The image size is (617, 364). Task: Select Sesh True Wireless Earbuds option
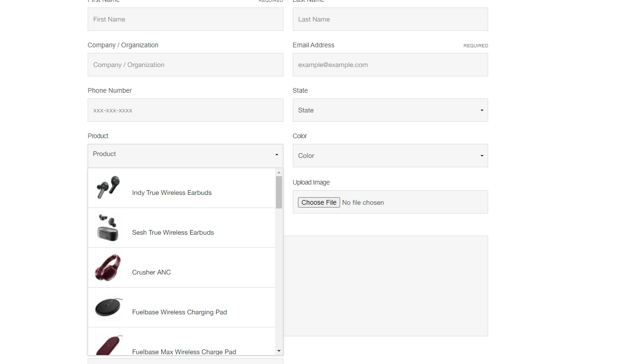[x=181, y=228]
